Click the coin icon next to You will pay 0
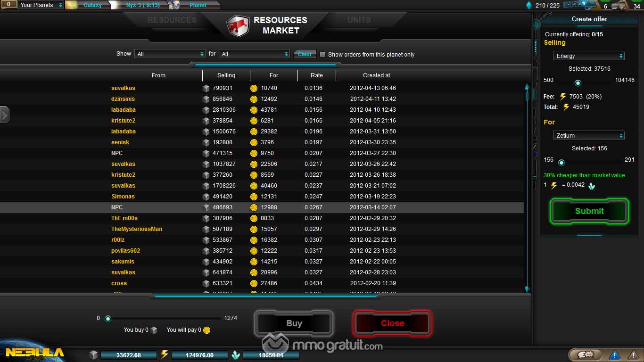644x362 pixels. click(206, 330)
